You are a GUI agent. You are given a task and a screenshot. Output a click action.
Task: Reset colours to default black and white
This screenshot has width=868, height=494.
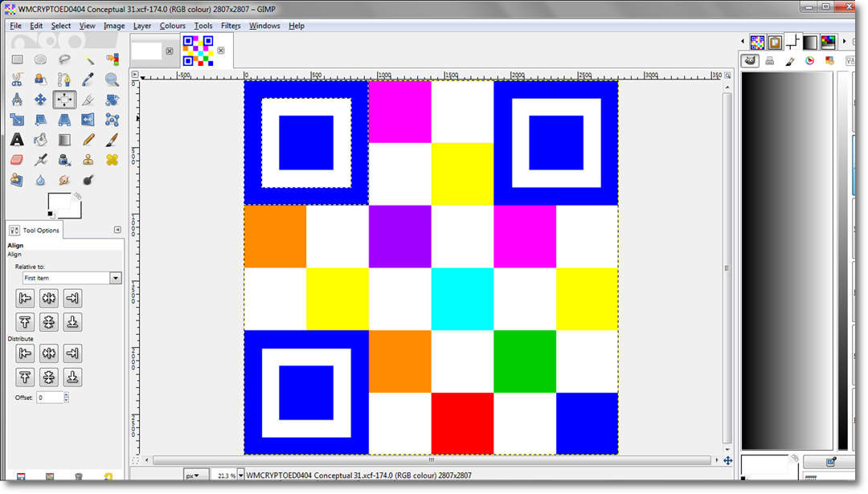(51, 214)
